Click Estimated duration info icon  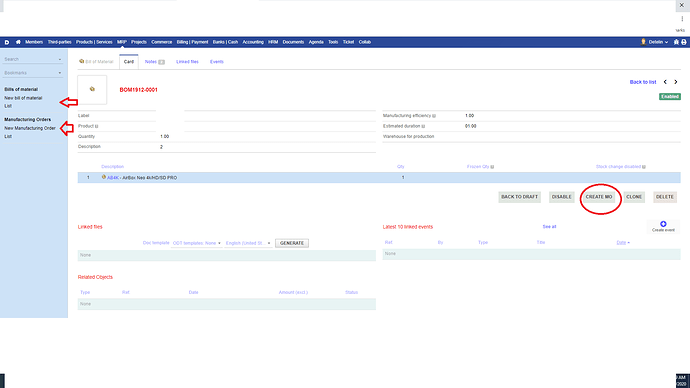[423, 126]
